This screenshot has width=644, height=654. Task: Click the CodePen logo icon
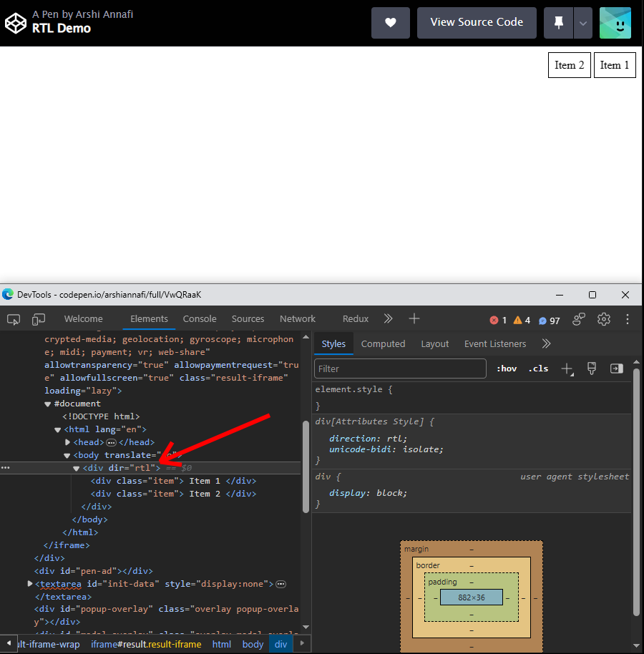tap(16, 23)
